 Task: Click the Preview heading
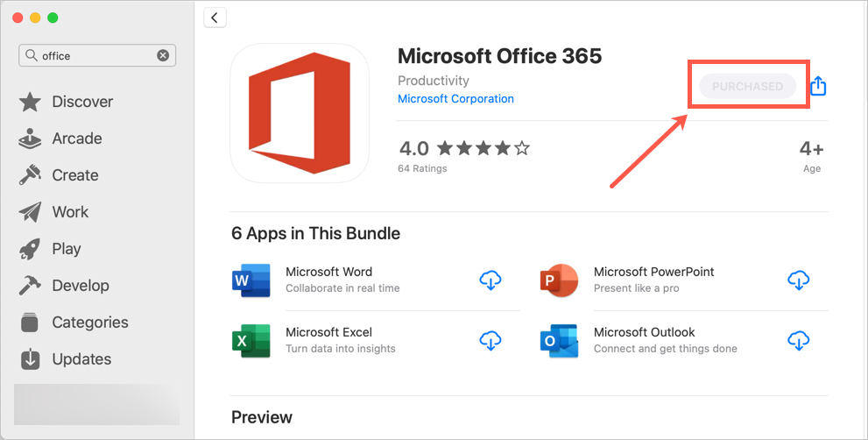[x=262, y=417]
